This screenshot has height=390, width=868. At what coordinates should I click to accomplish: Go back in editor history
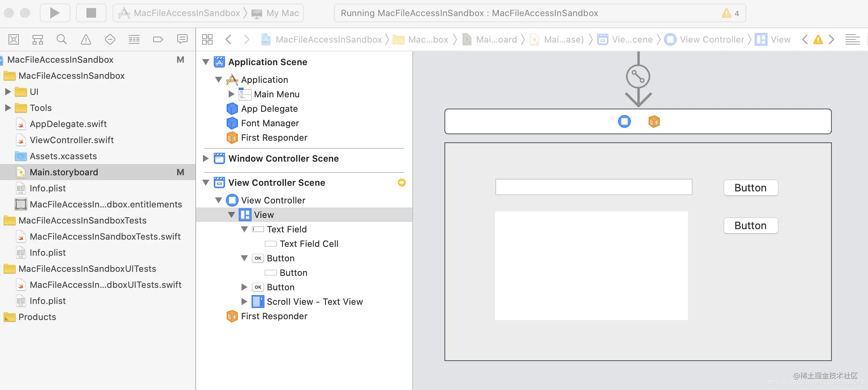pyautogui.click(x=228, y=39)
